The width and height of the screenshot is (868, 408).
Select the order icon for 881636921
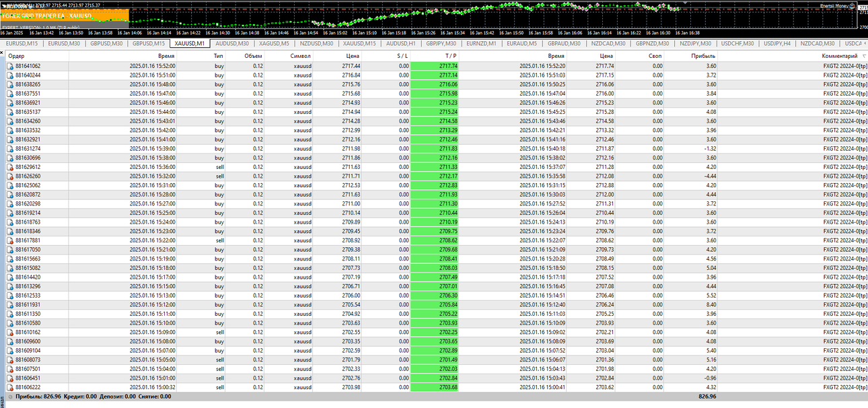click(10, 102)
